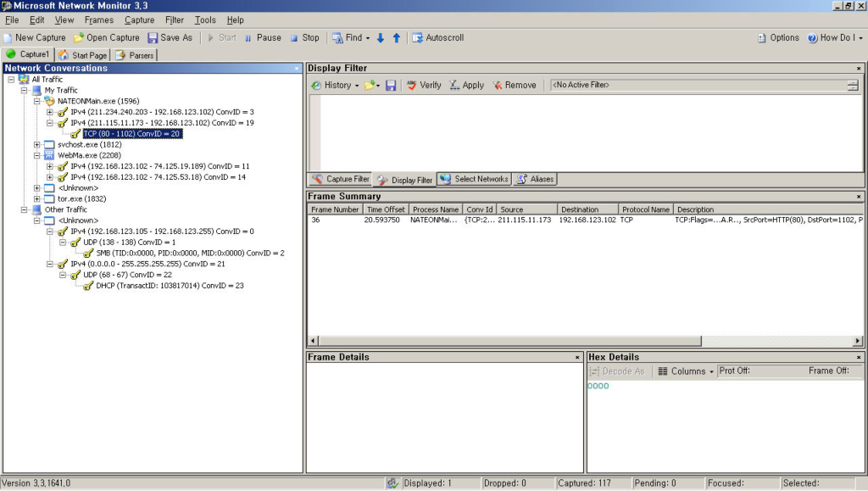The image size is (868, 491).
Task: Jump to next found frame with down arrow
Action: (x=381, y=37)
